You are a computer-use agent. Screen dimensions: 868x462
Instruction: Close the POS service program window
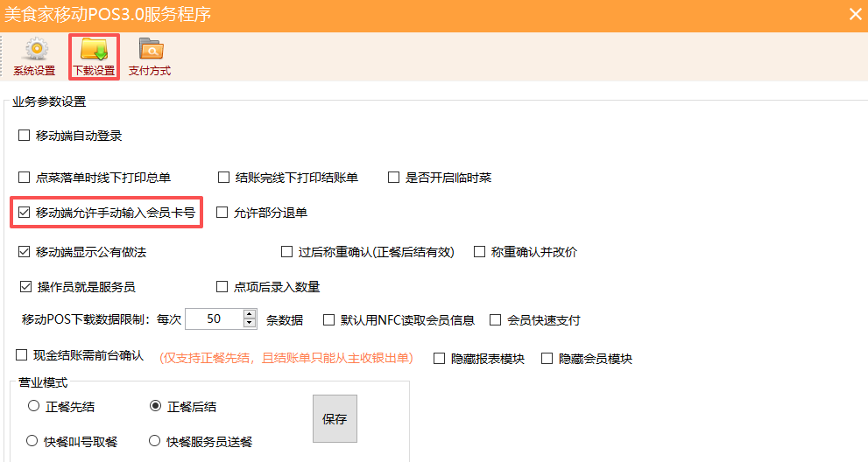855,14
